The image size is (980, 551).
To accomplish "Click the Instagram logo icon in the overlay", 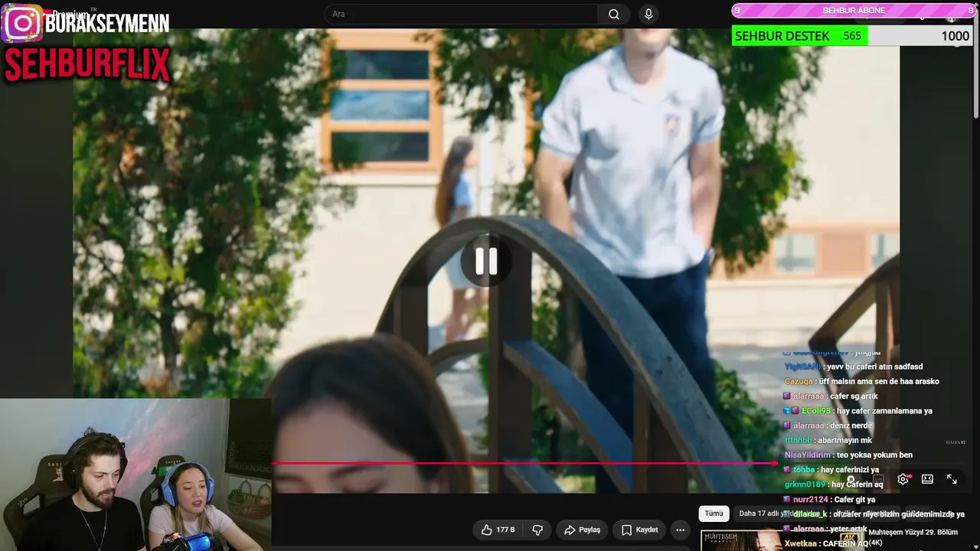I will tap(21, 23).
